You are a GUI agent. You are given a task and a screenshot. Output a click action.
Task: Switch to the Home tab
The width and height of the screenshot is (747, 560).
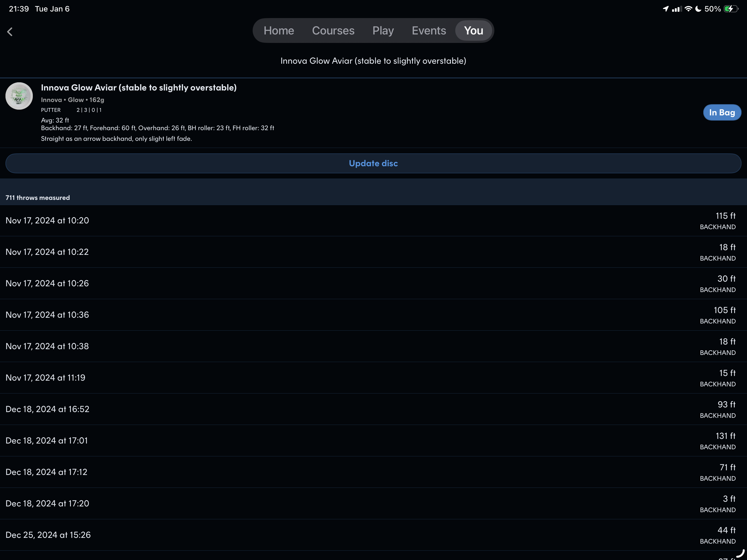point(279,31)
